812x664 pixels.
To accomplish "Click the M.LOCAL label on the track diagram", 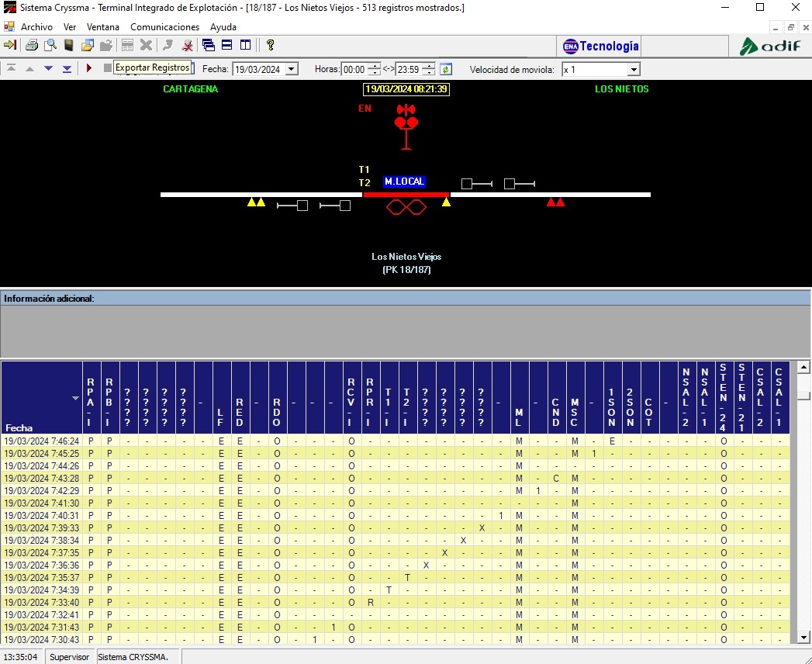I will click(x=404, y=182).
